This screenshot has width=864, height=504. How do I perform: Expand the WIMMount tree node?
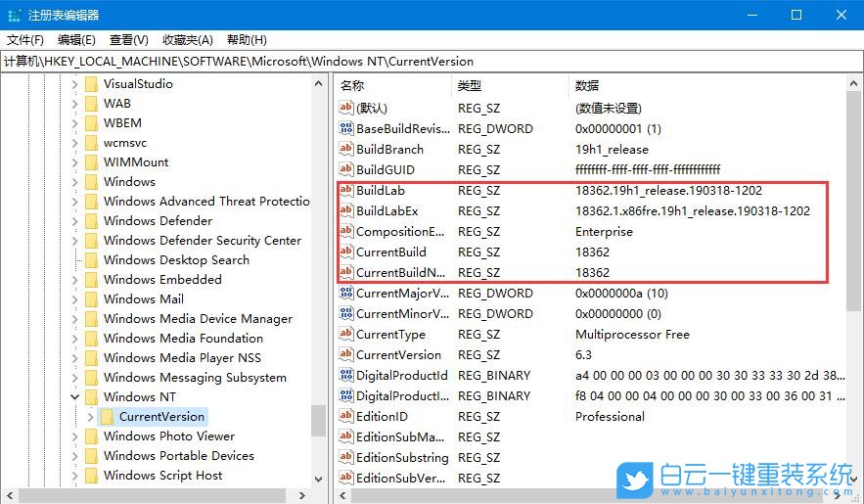[75, 162]
